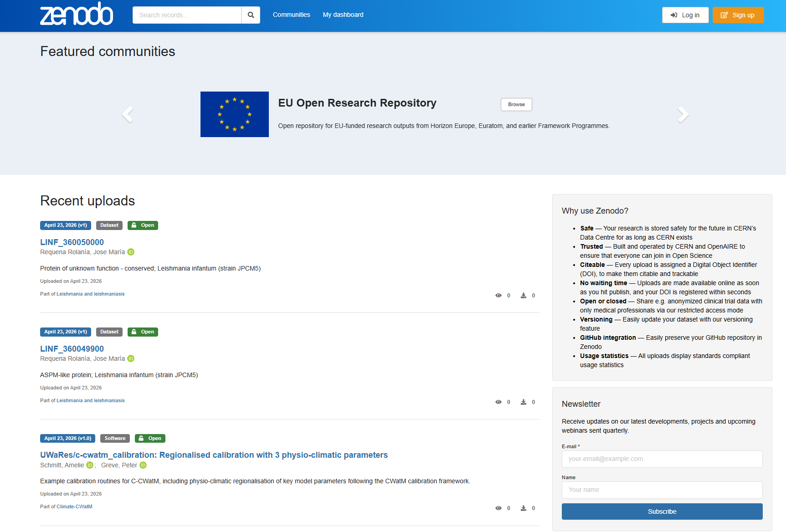Browse the EU Open Research Repository
786x532 pixels.
516,104
